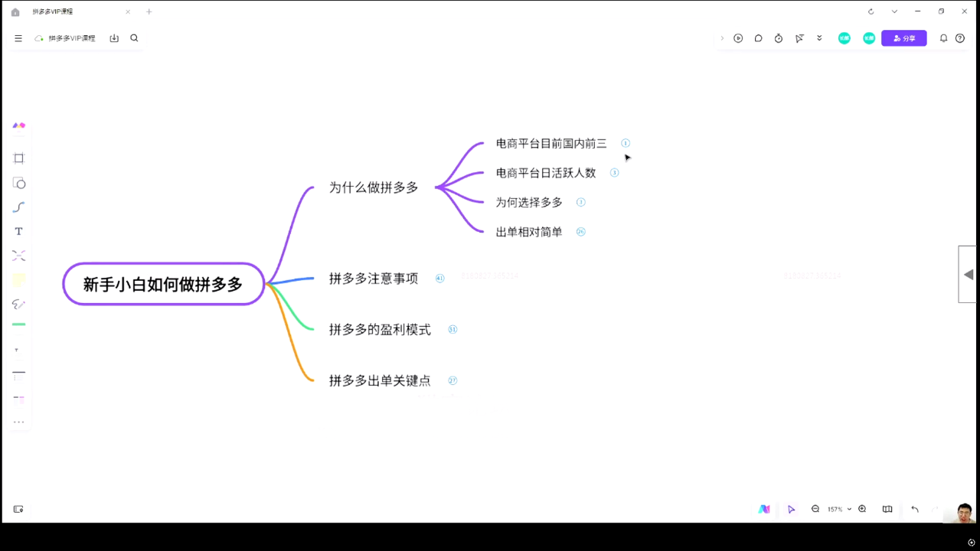Select the Text tool
This screenshot has width=980, height=551.
[19, 231]
